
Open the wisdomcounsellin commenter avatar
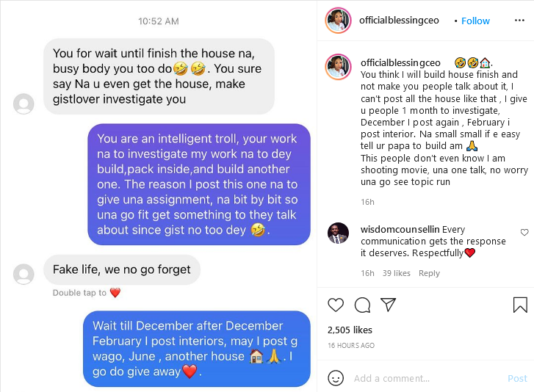pyautogui.click(x=338, y=233)
